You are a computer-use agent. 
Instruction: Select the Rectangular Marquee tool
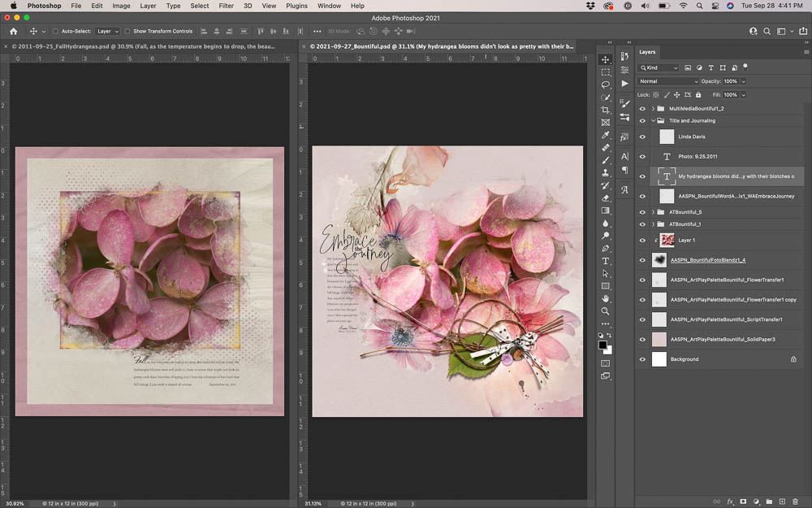[x=605, y=72]
